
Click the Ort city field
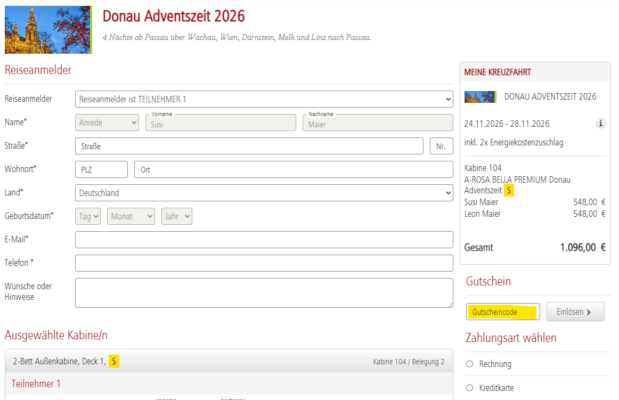[294, 169]
